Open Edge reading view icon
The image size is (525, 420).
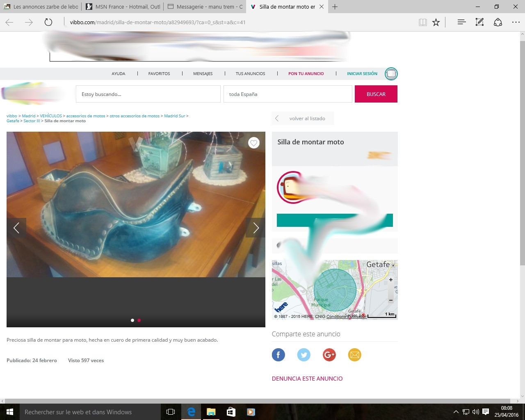[x=422, y=23]
